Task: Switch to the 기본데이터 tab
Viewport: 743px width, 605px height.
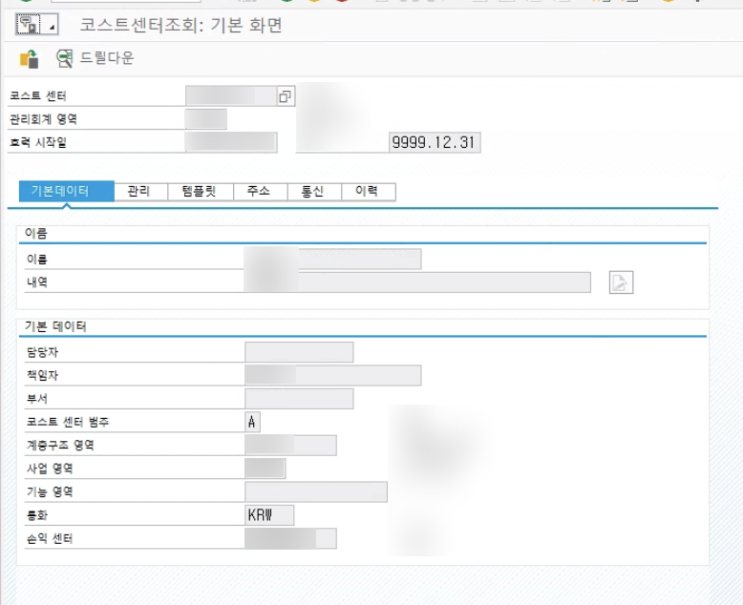Action: [x=66, y=191]
